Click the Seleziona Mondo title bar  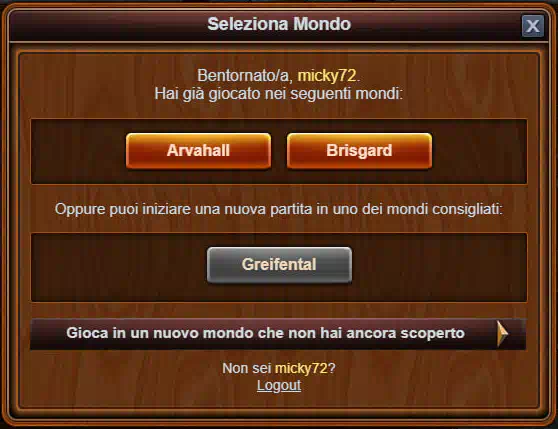279,24
